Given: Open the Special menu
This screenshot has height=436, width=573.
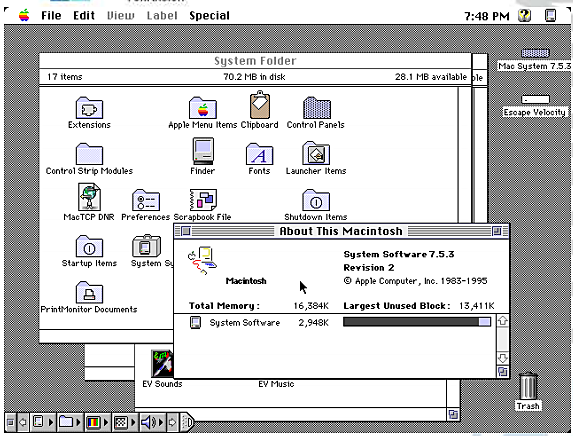Looking at the screenshot, I should [209, 16].
